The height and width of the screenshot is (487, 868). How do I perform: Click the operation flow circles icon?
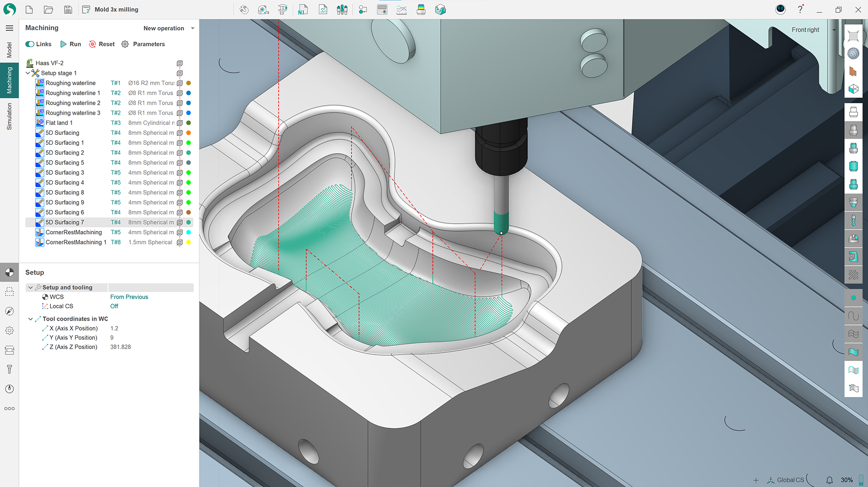click(362, 9)
